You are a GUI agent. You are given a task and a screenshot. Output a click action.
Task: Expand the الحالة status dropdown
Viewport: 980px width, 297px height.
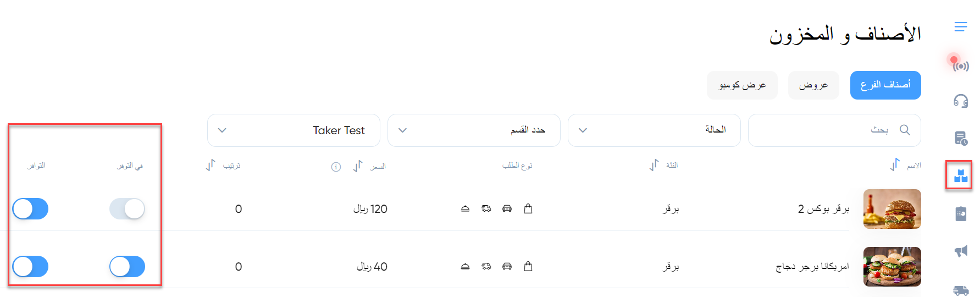(654, 130)
